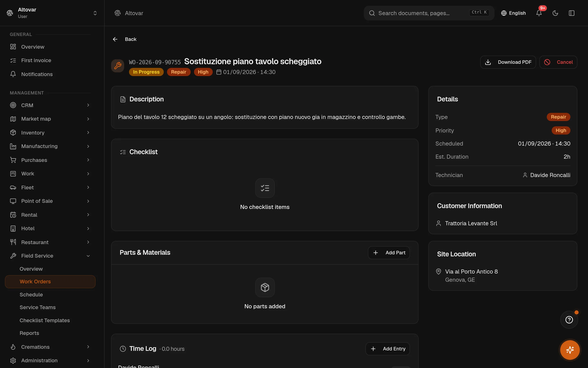This screenshot has height=368, width=588.
Task: Expand the Work chevron
Action: pyautogui.click(x=88, y=174)
